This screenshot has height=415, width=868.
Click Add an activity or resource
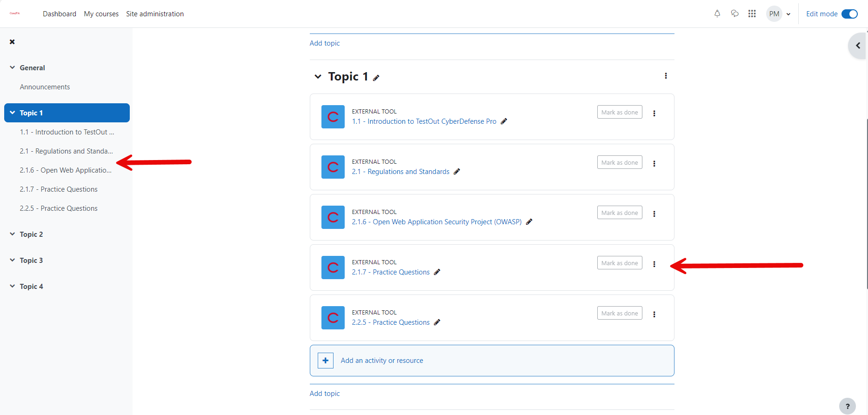coord(492,361)
